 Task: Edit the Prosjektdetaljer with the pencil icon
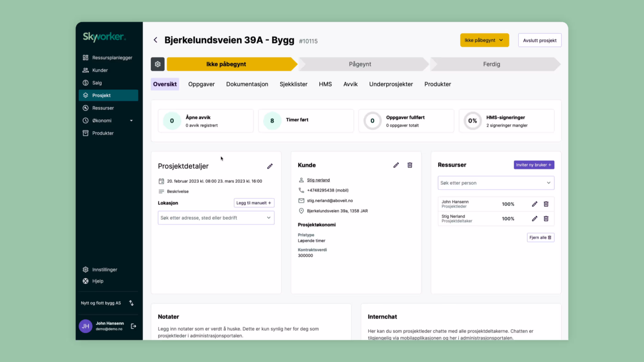click(x=270, y=166)
